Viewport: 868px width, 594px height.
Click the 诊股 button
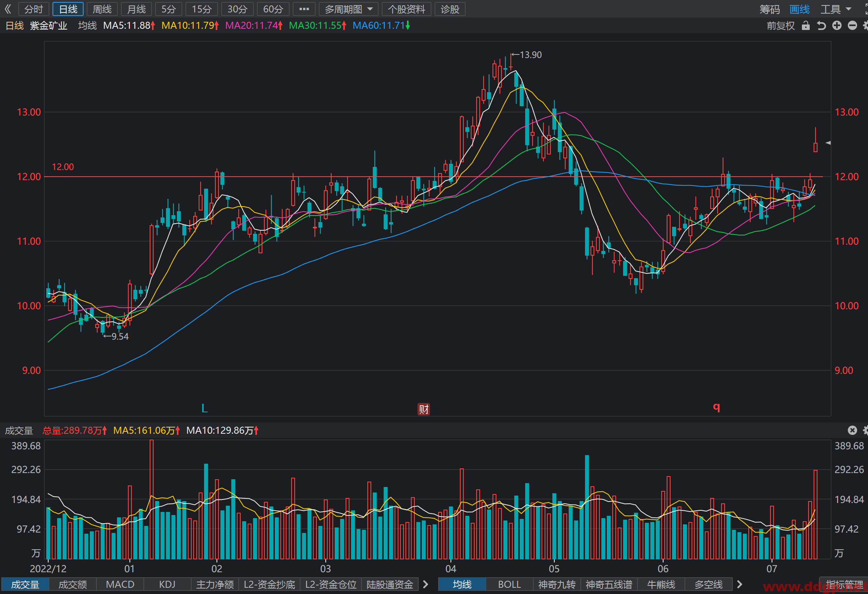pos(450,9)
